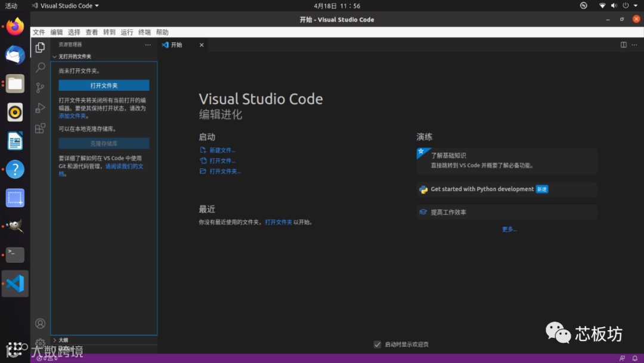Image resolution: width=644 pixels, height=363 pixels.
Task: Open the 选择 menu
Action: (74, 32)
